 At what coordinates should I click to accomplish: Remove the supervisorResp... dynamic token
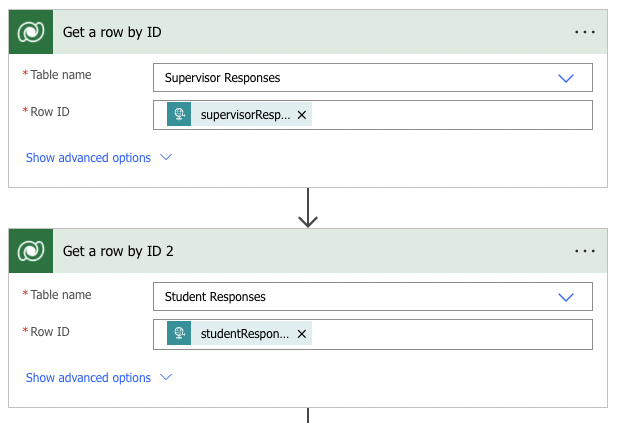click(302, 115)
